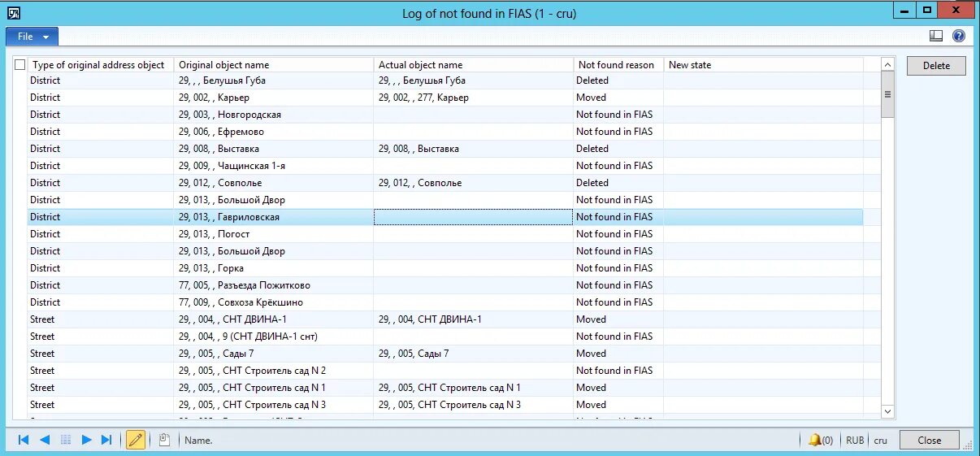Select cell '77, 005, , Разъезда Пожитково'
The width and height of the screenshot is (980, 456).
pos(274,285)
